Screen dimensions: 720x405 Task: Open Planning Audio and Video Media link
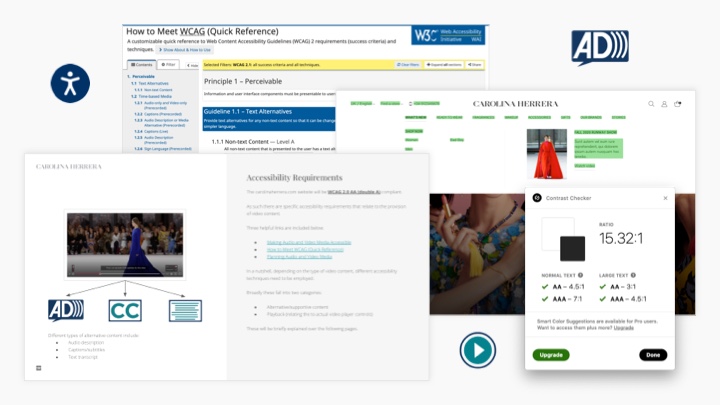tap(299, 257)
